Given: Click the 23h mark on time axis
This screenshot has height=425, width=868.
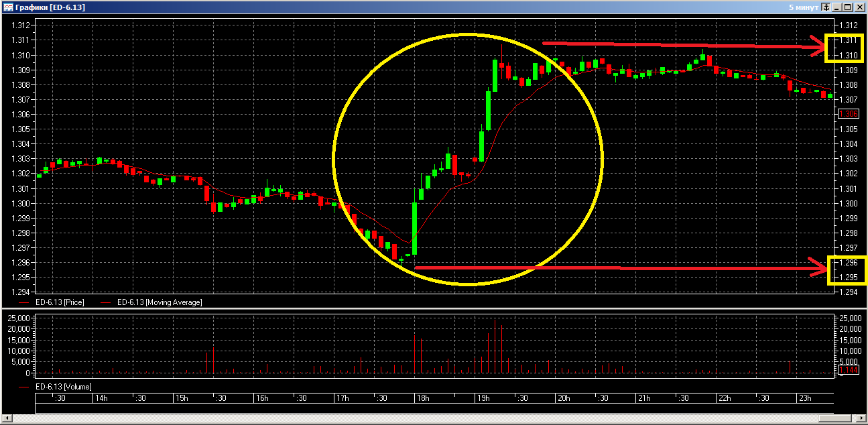Looking at the screenshot, I should [x=805, y=398].
